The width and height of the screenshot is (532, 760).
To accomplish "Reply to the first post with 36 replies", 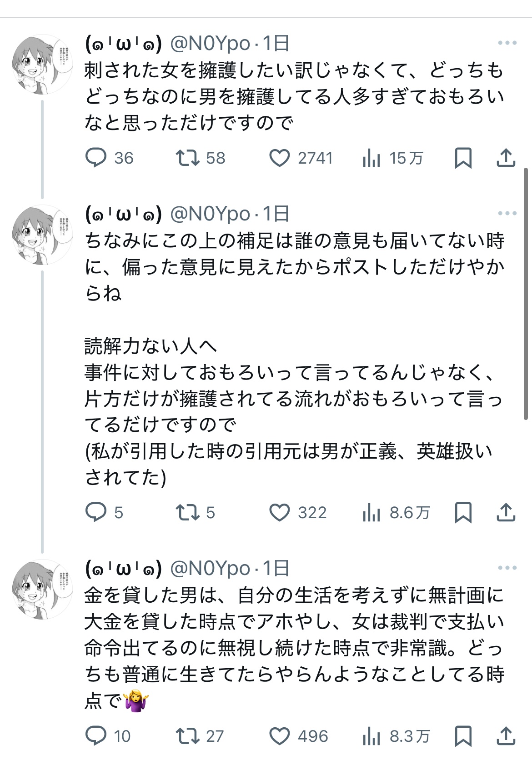I will coord(96,158).
